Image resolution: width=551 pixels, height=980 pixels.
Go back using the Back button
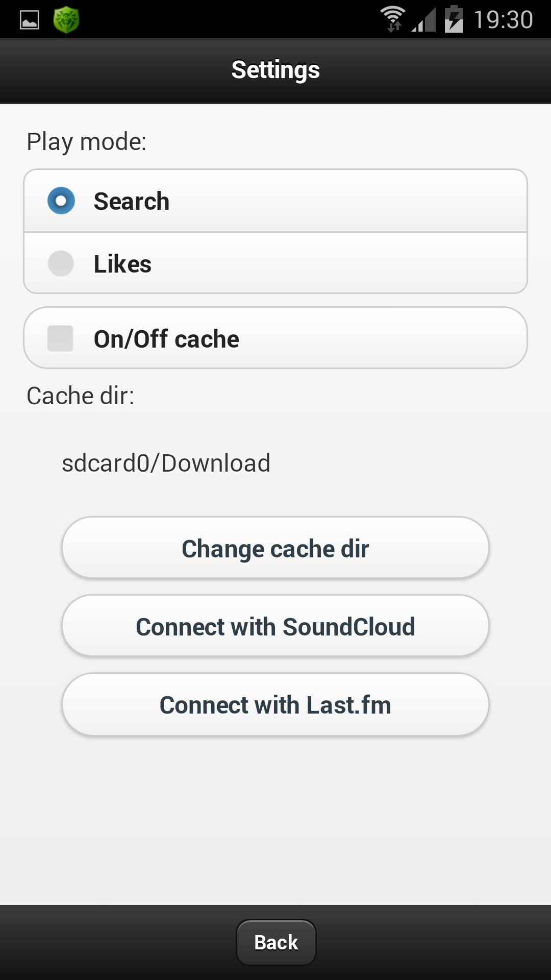click(x=276, y=942)
